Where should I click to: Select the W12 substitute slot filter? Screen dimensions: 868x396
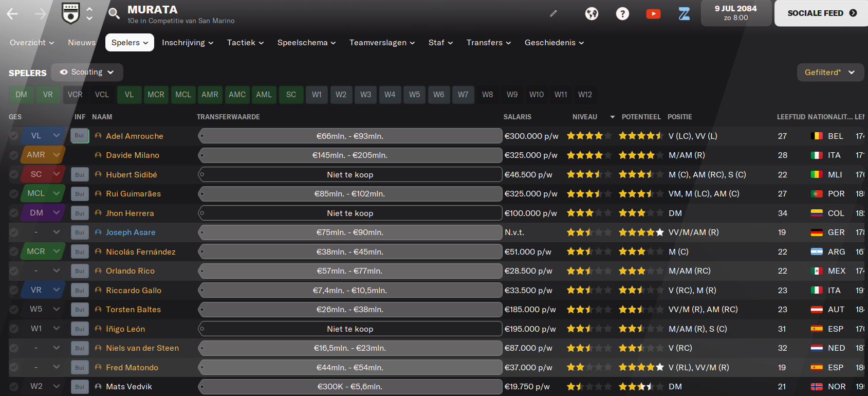[x=585, y=95]
